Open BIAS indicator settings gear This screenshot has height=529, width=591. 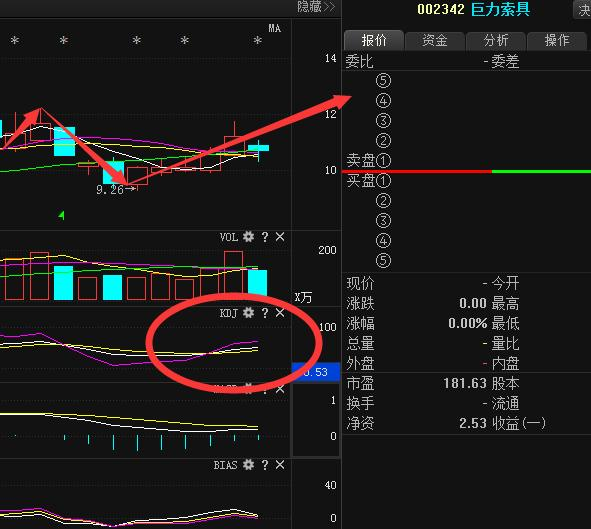248,465
